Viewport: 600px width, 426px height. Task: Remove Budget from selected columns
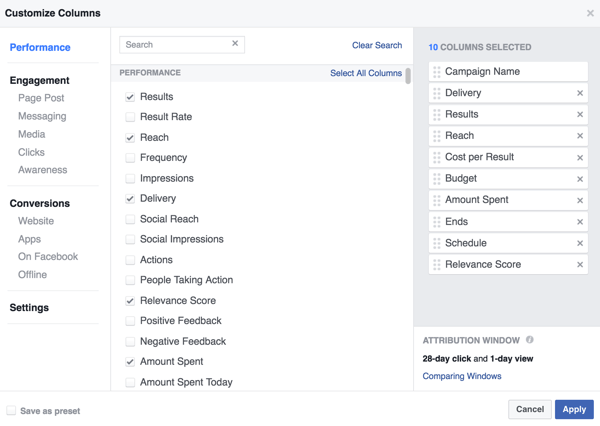click(580, 179)
